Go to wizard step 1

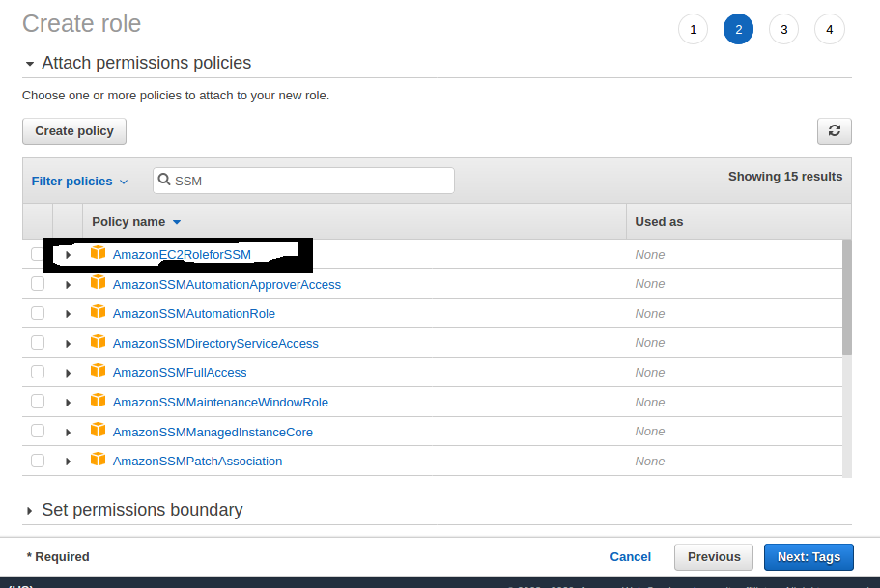[x=694, y=29]
